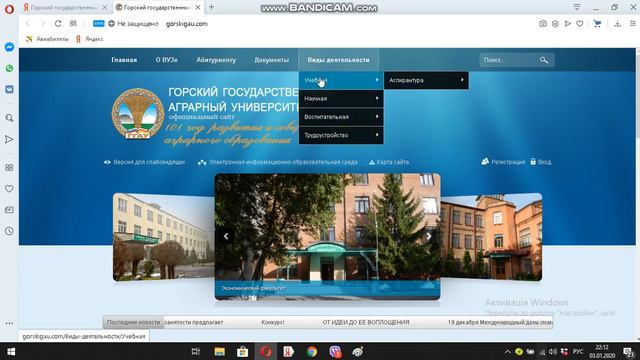This screenshot has width=640, height=360.
Task: Click the search magnifier button
Action: [x=544, y=60]
